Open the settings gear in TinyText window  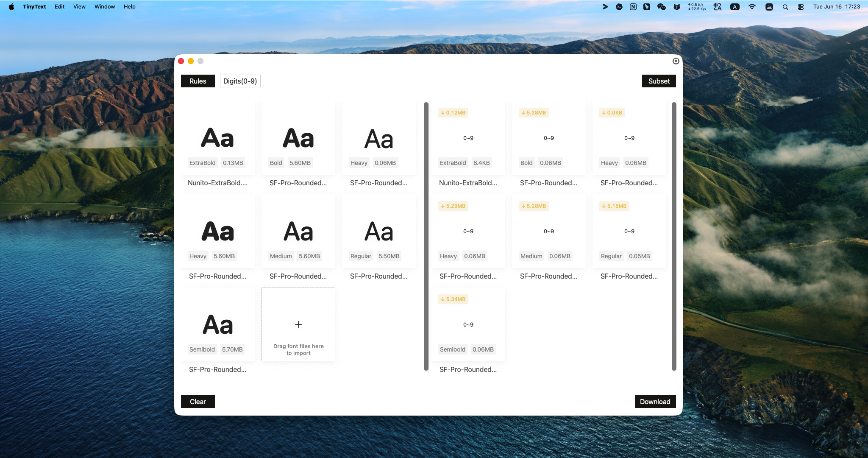(676, 61)
